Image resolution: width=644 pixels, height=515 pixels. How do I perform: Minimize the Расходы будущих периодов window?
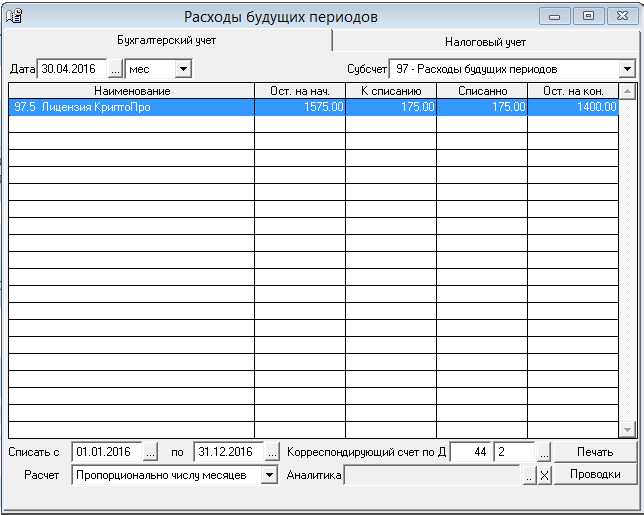[x=554, y=16]
